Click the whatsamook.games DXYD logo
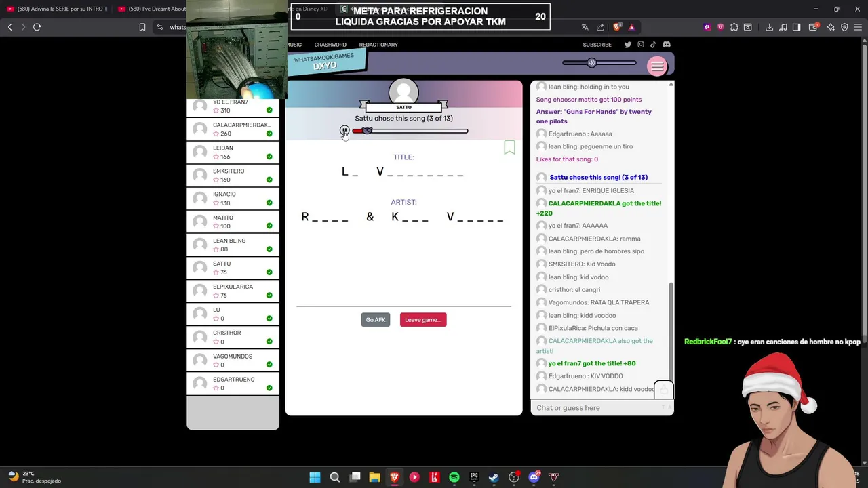 point(327,62)
